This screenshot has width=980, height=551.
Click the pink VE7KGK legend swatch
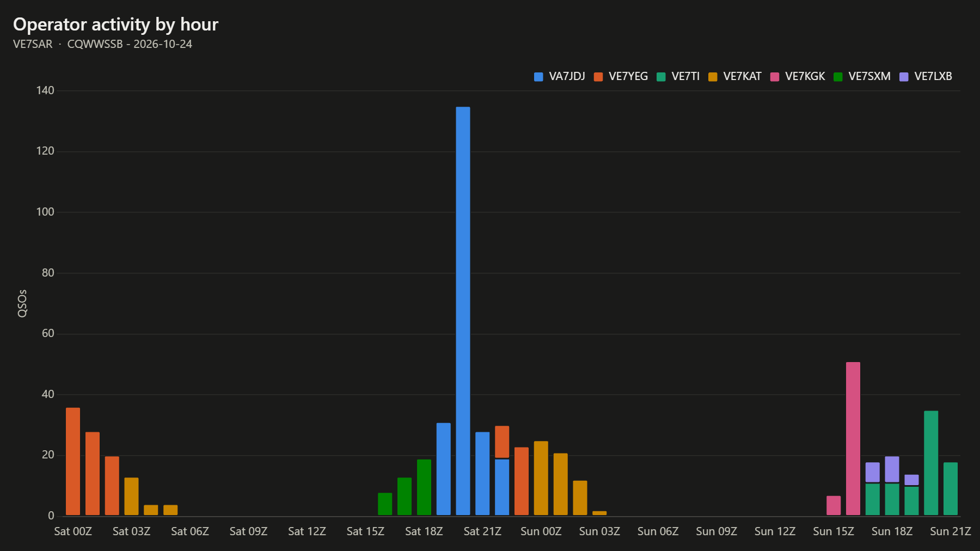click(x=775, y=77)
